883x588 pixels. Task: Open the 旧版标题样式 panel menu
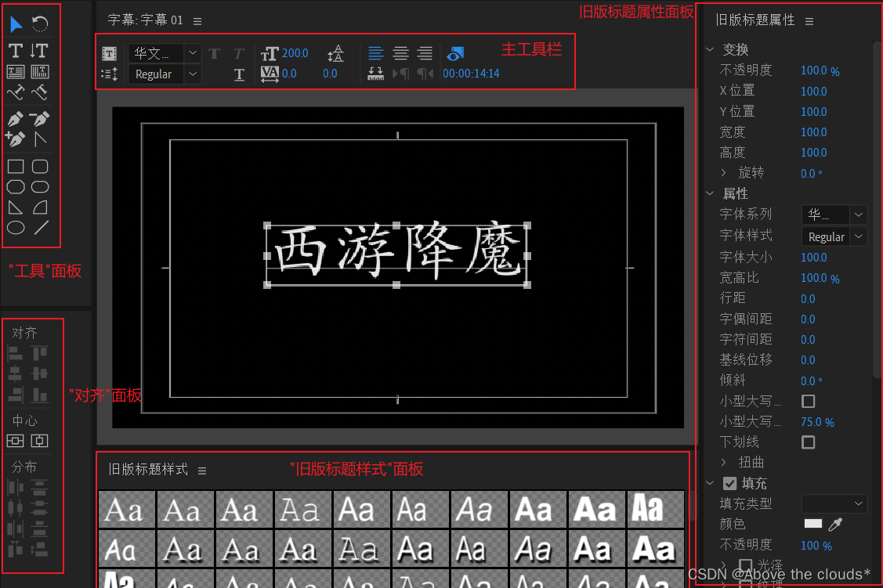[x=202, y=471]
